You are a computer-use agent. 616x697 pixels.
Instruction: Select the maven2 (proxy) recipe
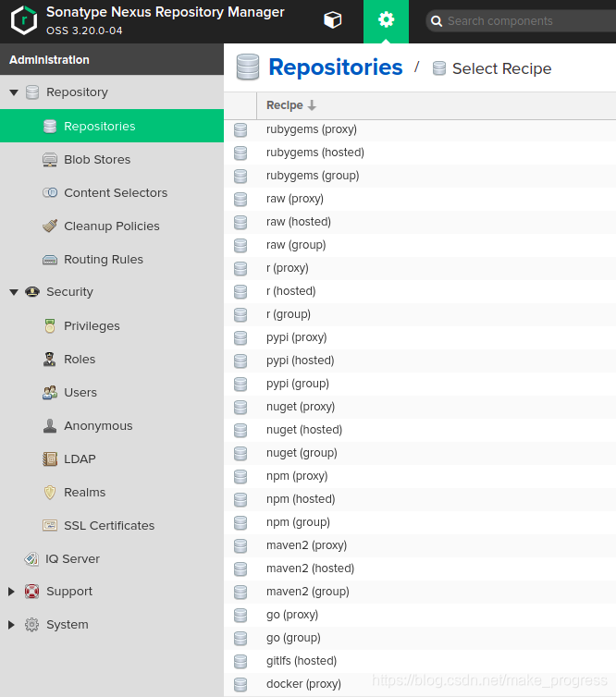(x=420, y=545)
